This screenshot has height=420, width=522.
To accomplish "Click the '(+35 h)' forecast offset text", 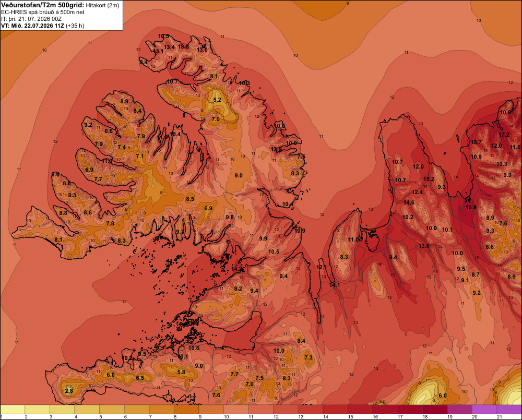I will click(75, 26).
